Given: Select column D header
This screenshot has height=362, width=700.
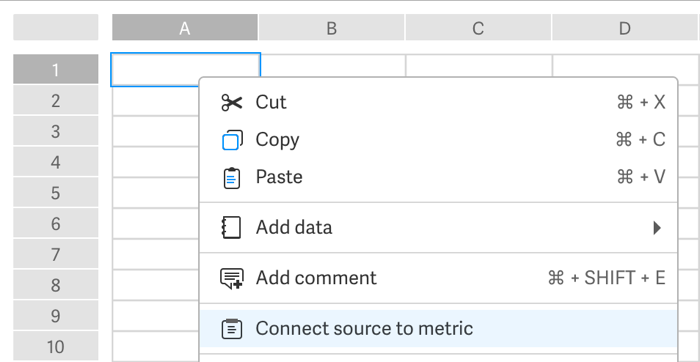Looking at the screenshot, I should pyautogui.click(x=625, y=27).
